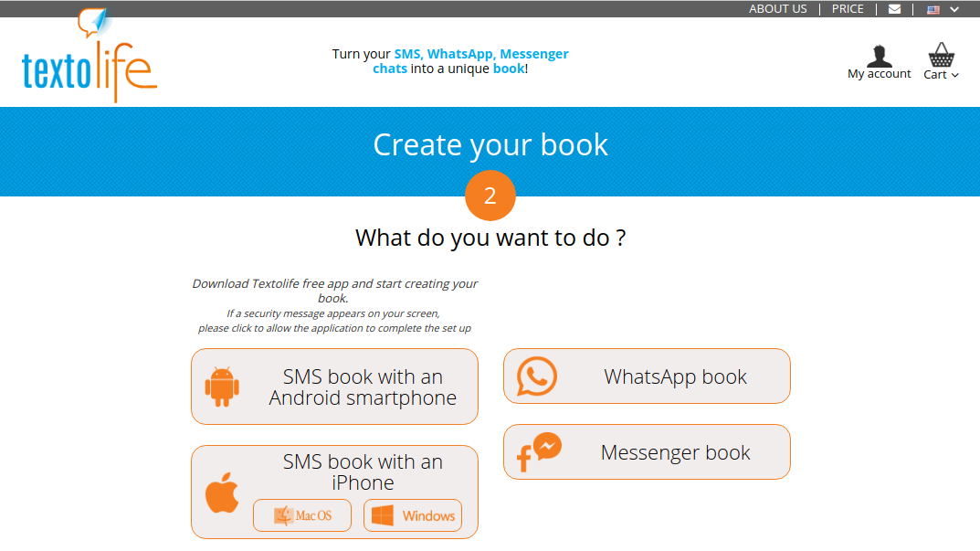
Task: Click the WhatsApp phone bubble icon
Action: [x=536, y=376]
